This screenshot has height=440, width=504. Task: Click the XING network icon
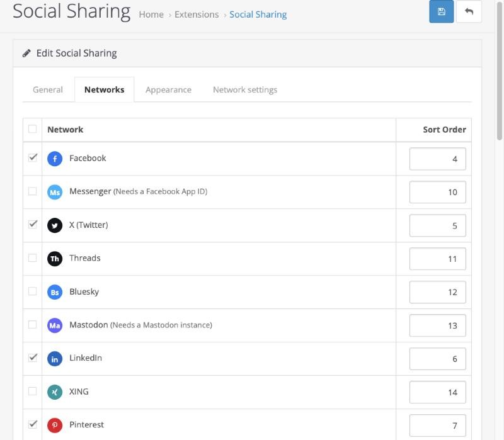pos(55,392)
